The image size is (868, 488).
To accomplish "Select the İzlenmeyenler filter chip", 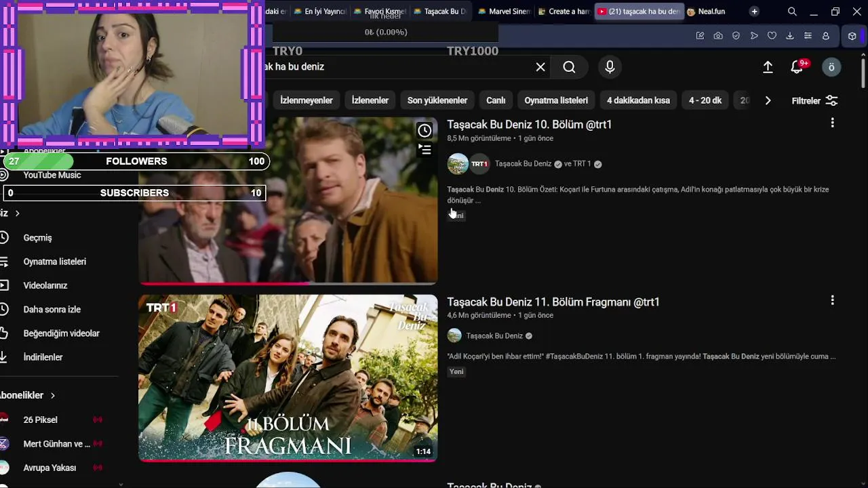I will 307,100.
